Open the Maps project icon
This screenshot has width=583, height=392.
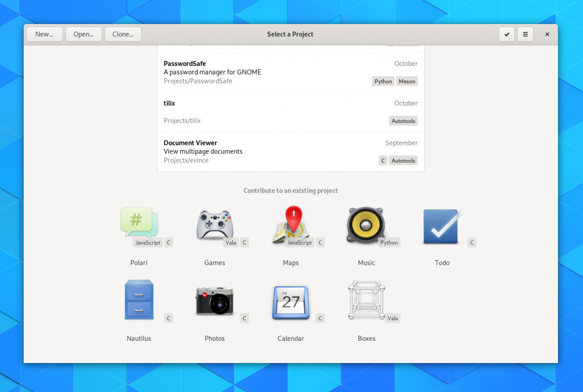pos(291,224)
